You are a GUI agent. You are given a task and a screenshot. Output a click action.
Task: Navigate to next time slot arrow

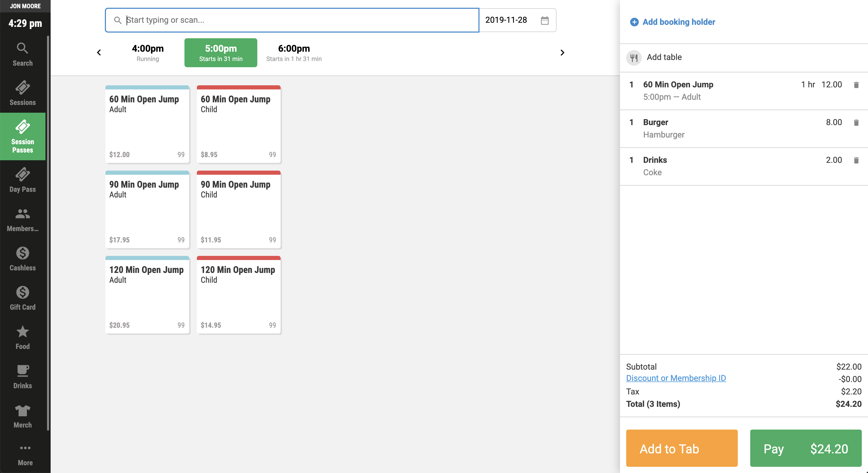coord(562,52)
